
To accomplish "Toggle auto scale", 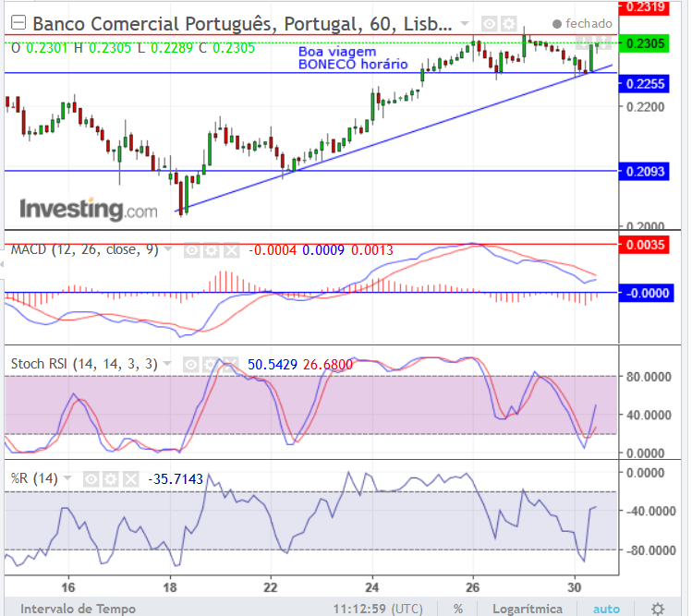I will (606, 609).
